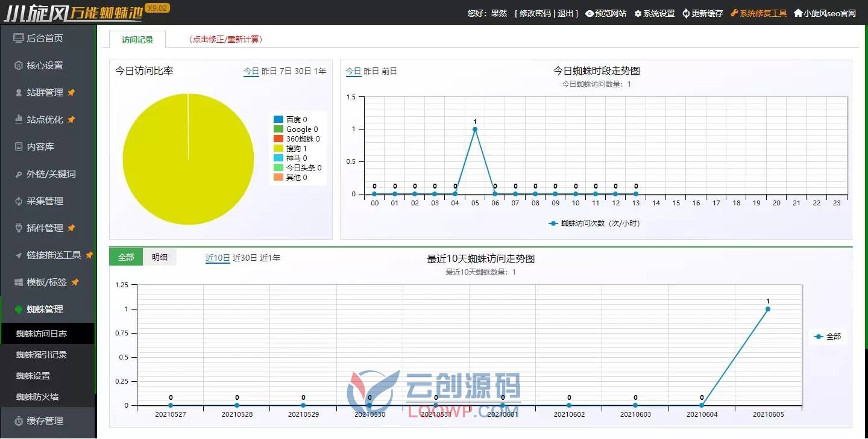868x439 pixels.
Task: Click the refresh icon for 更新缓存
Action: 686,13
